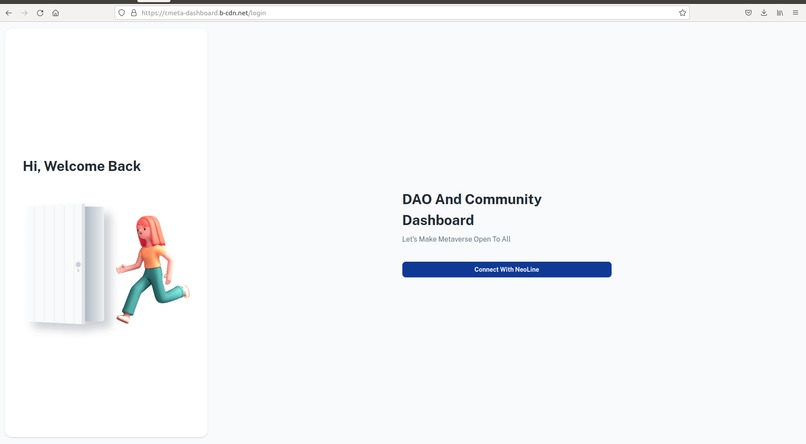The image size is (806, 444).
Task: Click the Connect With NeoLine button
Action: point(507,269)
